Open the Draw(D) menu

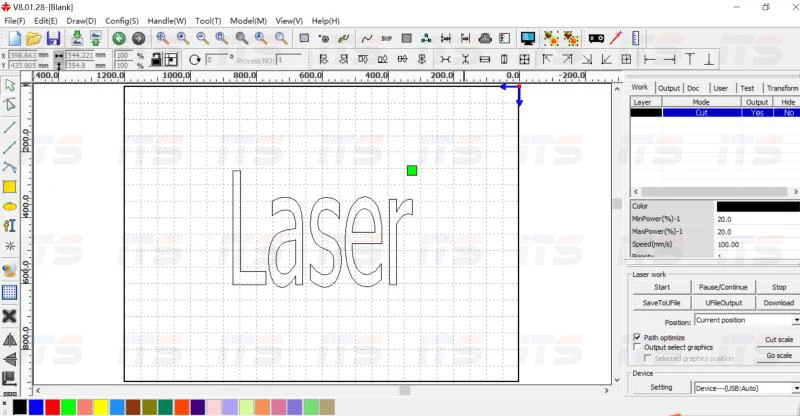tap(81, 21)
